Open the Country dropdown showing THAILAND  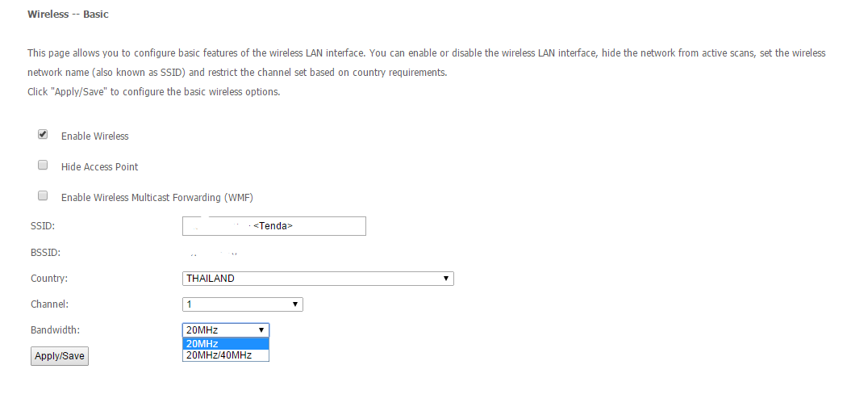318,279
